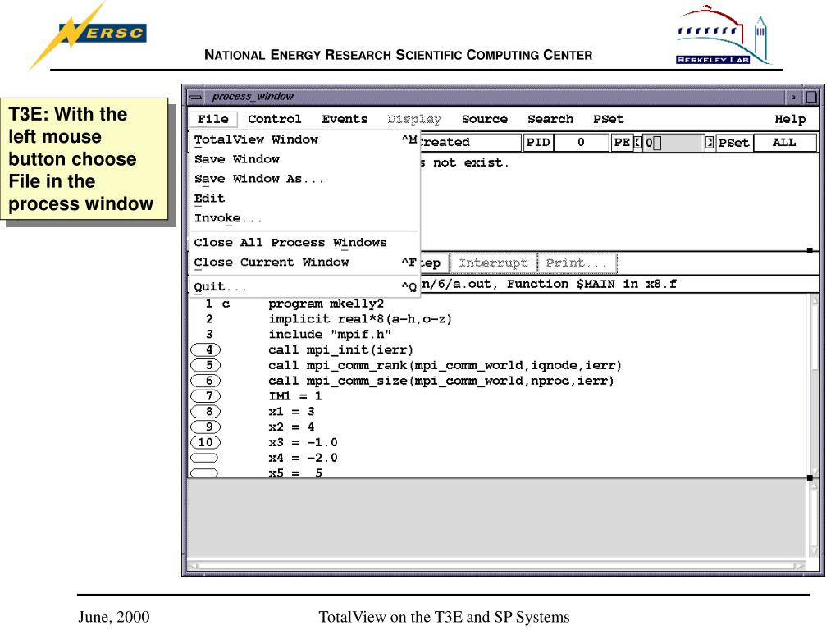840x630 pixels.
Task: Open the PSet menu
Action: pyautogui.click(x=608, y=119)
